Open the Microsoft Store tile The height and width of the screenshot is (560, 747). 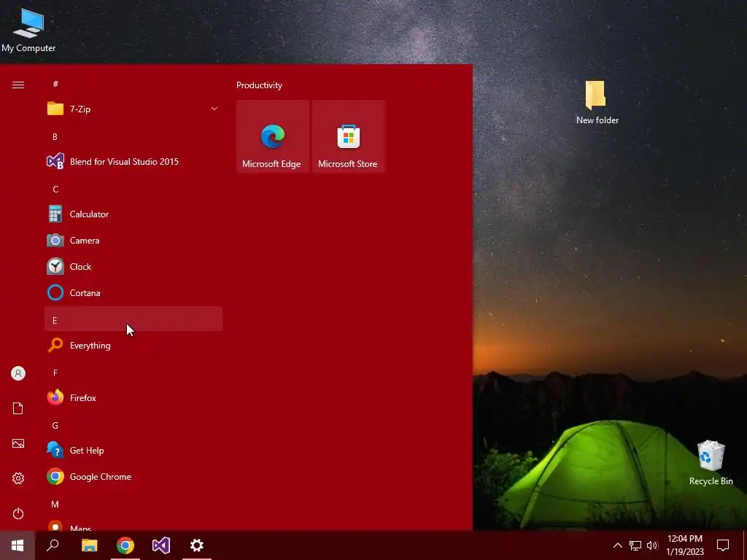tap(348, 136)
